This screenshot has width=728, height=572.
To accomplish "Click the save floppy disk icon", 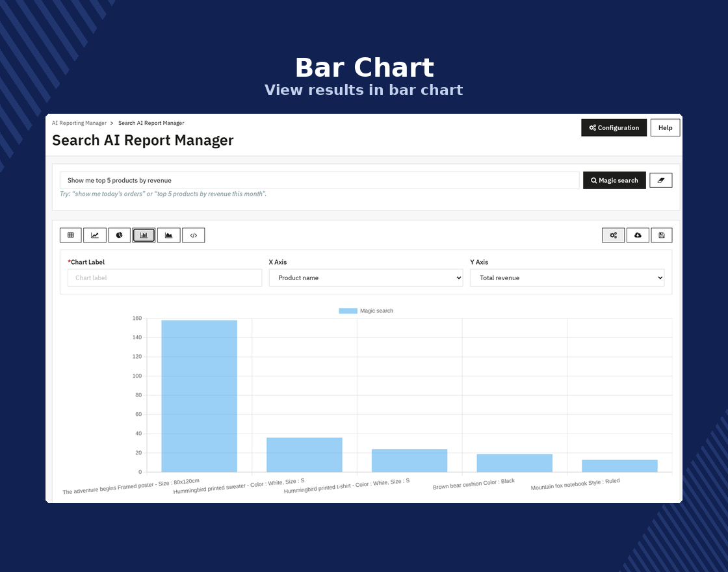I will pyautogui.click(x=662, y=235).
